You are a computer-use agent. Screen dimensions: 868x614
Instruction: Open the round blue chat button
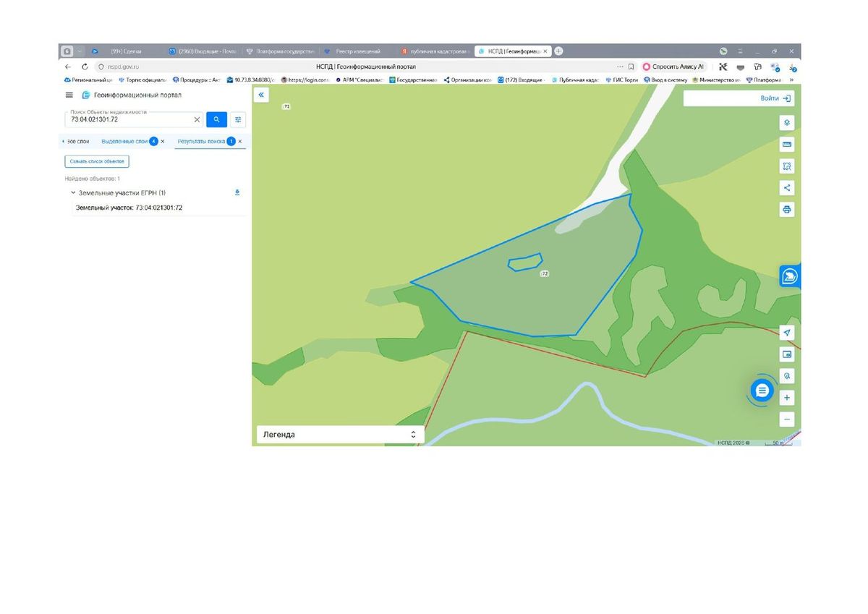pyautogui.click(x=762, y=391)
